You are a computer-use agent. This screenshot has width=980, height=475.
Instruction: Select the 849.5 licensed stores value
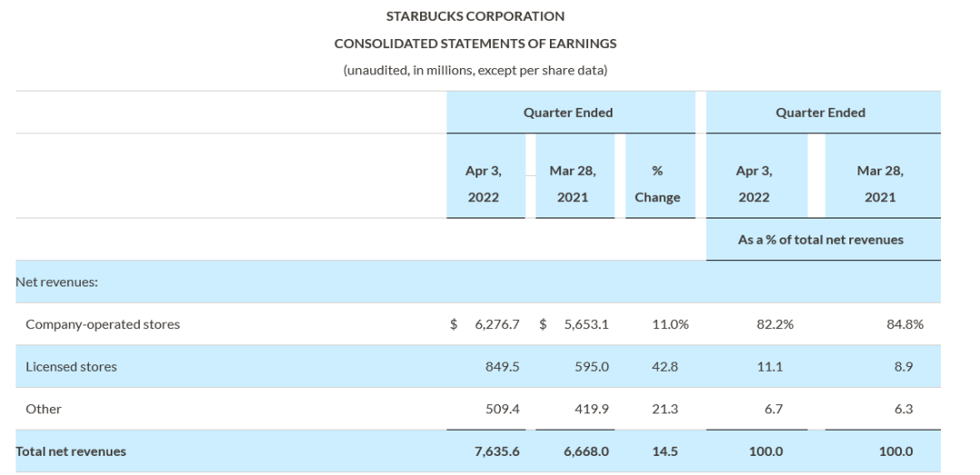503,367
